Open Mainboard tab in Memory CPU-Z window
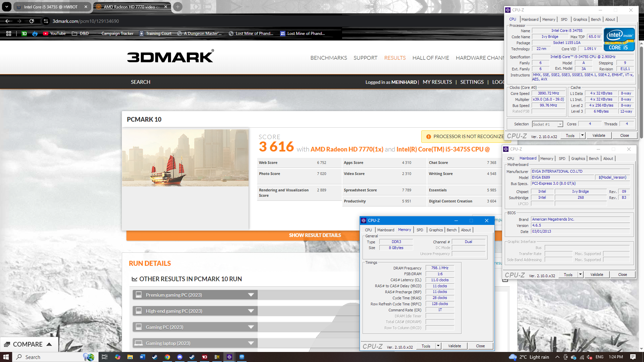 pyautogui.click(x=386, y=230)
